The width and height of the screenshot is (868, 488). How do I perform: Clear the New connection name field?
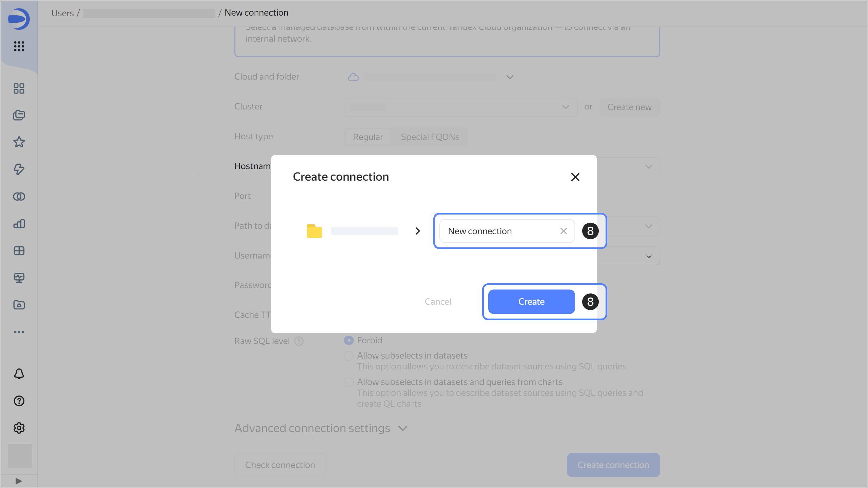pyautogui.click(x=564, y=231)
